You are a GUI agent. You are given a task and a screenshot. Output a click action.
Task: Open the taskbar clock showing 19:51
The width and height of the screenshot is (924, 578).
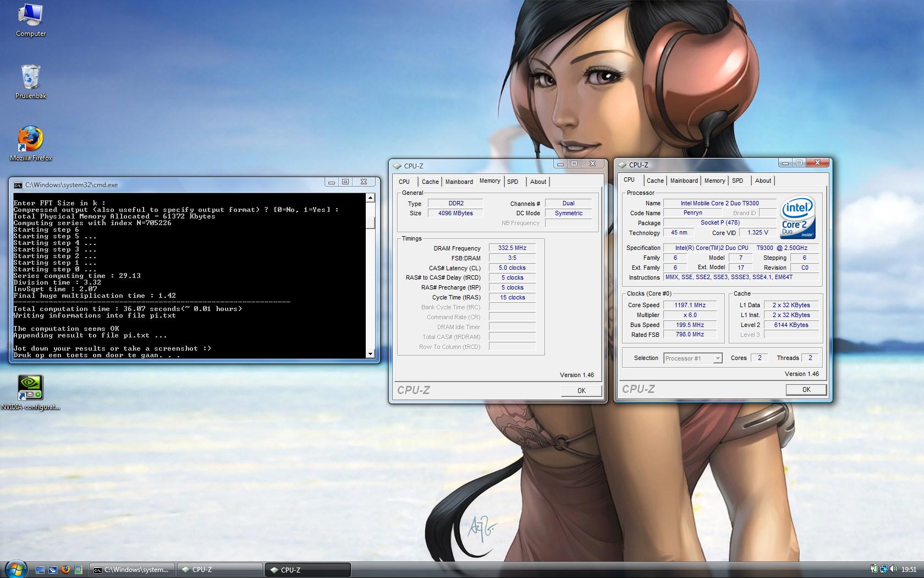coord(909,569)
